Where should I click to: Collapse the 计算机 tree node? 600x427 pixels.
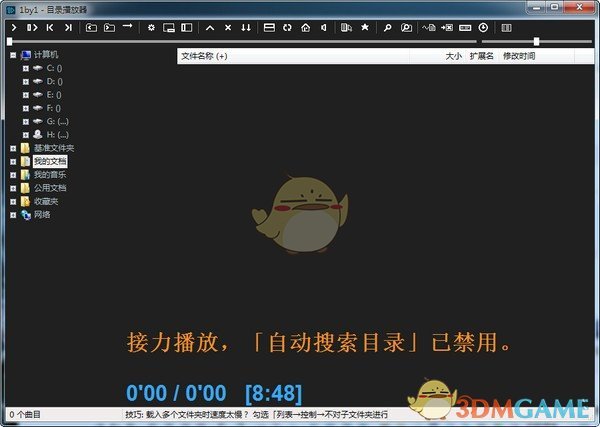pos(13,55)
